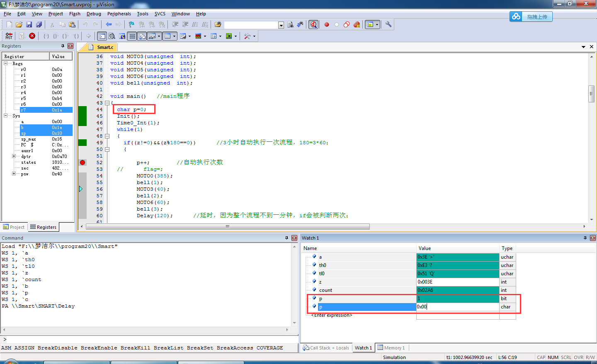Click the editor horizontal scrollbar
This screenshot has height=364, width=597.
(228, 226)
